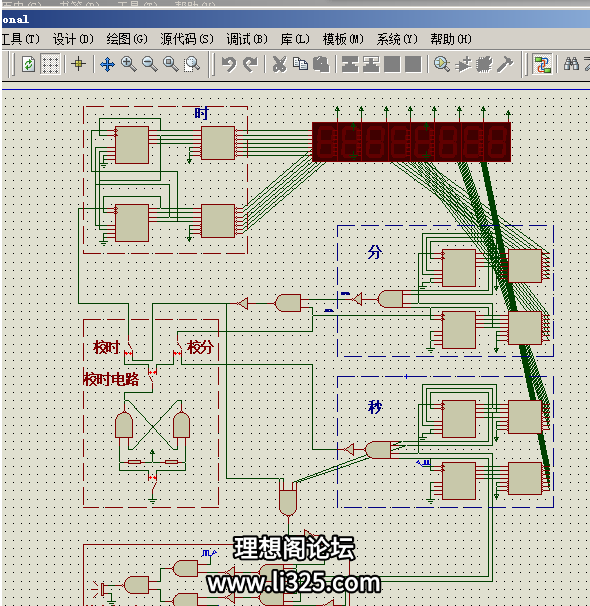Click the zoom to area icon
This screenshot has height=606, width=590.
[192, 64]
